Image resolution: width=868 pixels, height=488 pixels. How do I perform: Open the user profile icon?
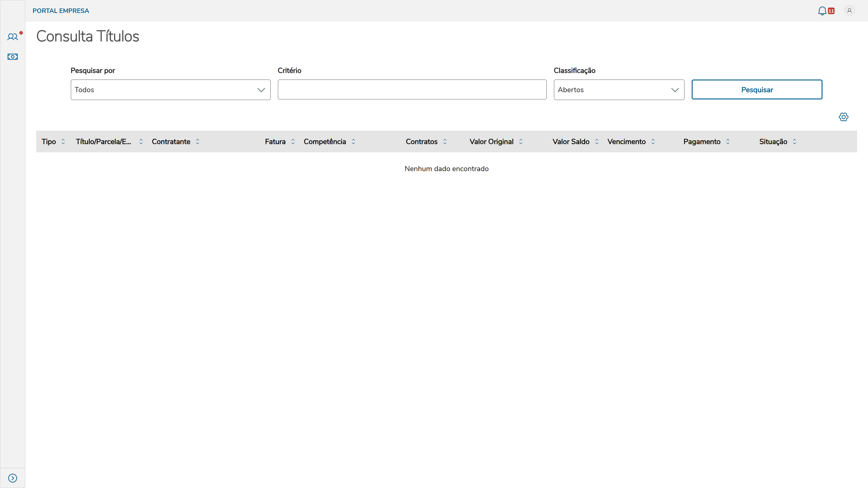click(849, 11)
